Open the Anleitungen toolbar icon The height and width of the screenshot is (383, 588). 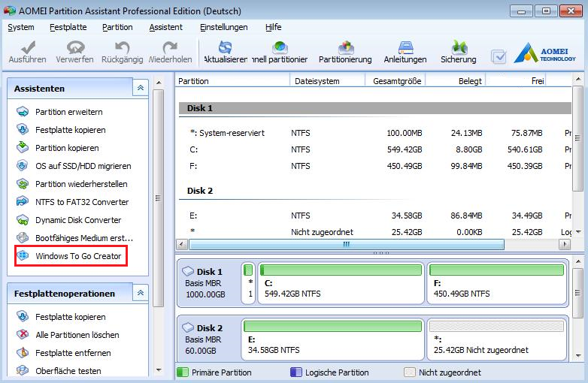(405, 47)
